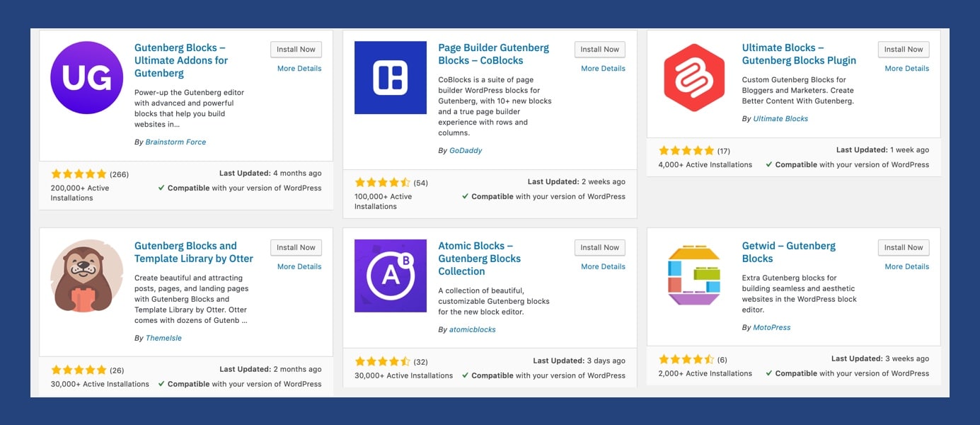Click the red Ultimate Blocks hexagon icon
The width and height of the screenshot is (980, 425).
click(x=694, y=77)
